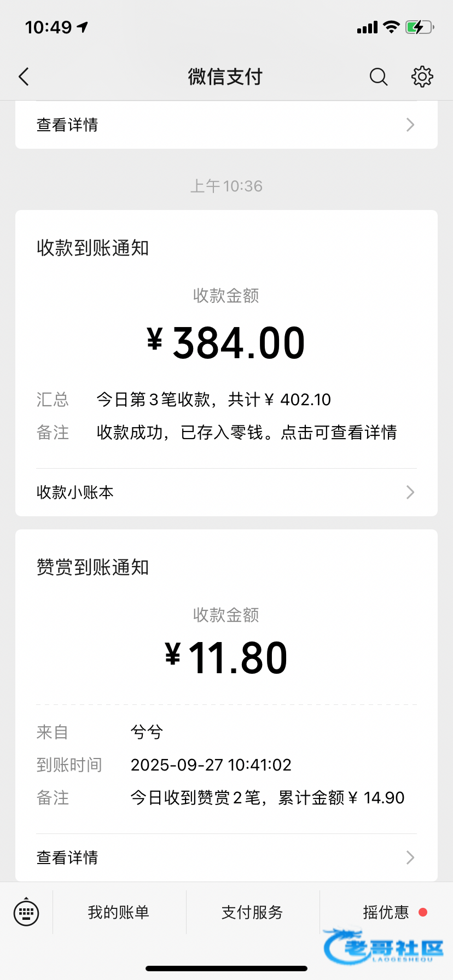Expand 收款小账本 chevron arrow

(410, 492)
